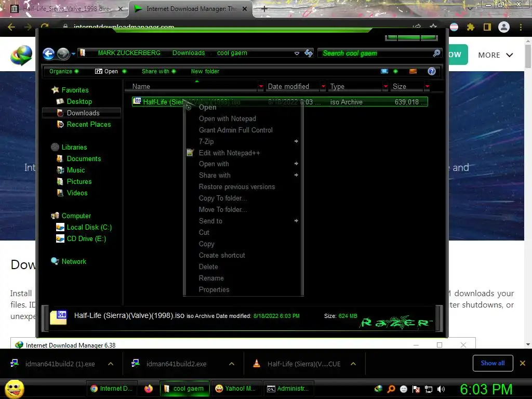This screenshot has width=532, height=399.
Task: Open Type column filter dropdown
Action: point(385,87)
